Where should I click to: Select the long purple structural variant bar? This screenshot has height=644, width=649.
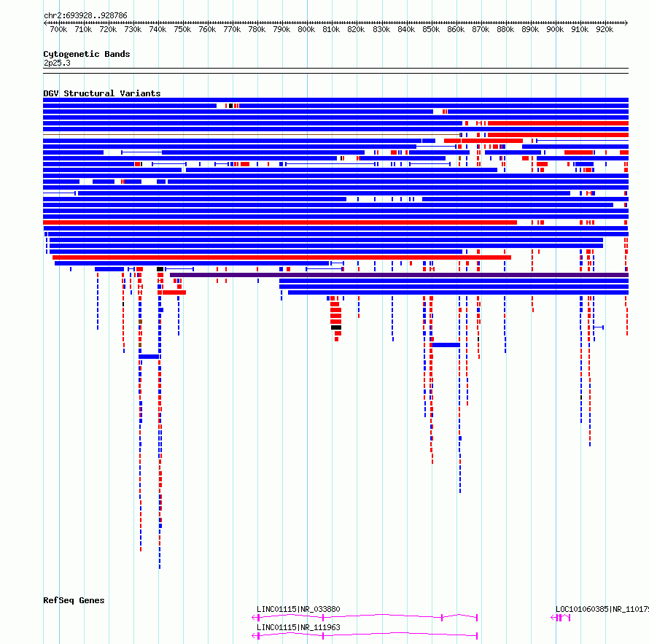[x=400, y=275]
